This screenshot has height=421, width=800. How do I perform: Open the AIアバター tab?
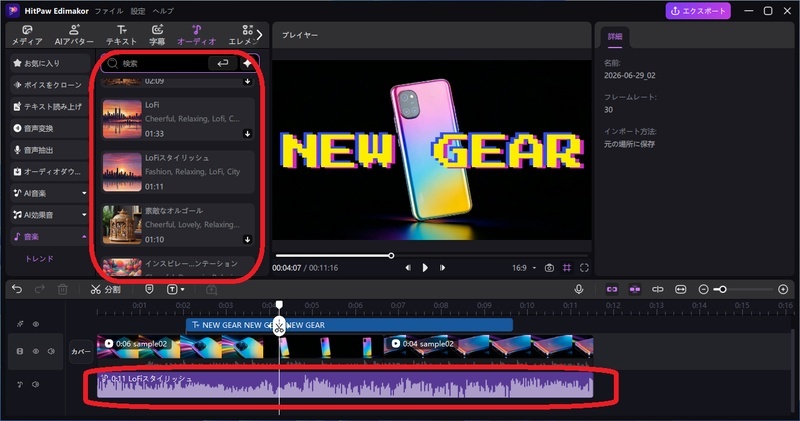[x=74, y=35]
